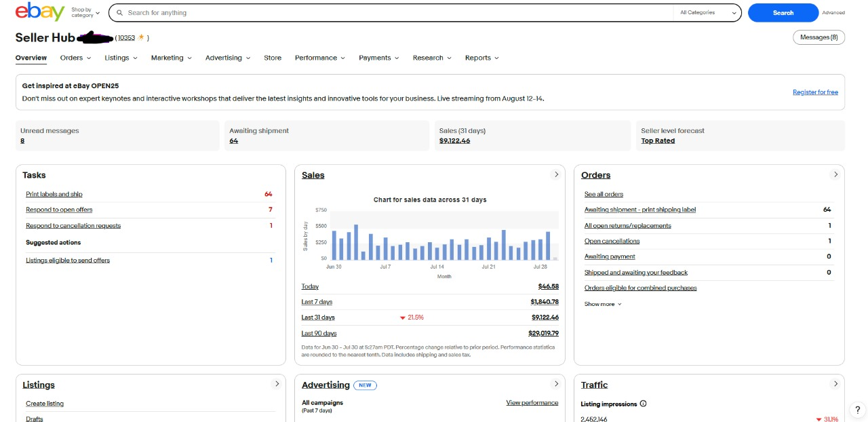The width and height of the screenshot is (868, 422).
Task: Click feedback score 10353 link
Action: point(126,38)
